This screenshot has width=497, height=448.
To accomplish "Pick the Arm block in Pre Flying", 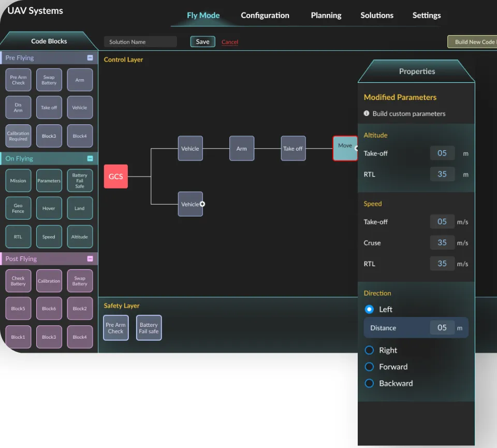I will pyautogui.click(x=80, y=80).
